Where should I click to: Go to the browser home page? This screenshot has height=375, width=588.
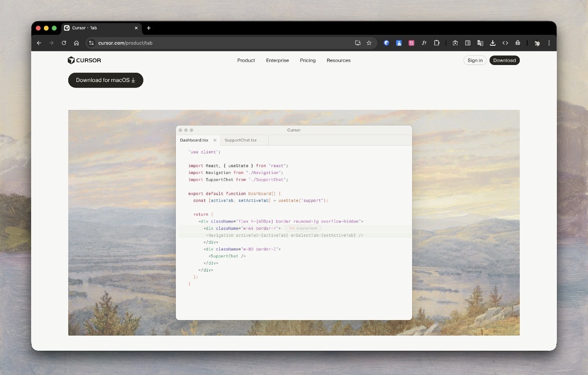coord(76,43)
